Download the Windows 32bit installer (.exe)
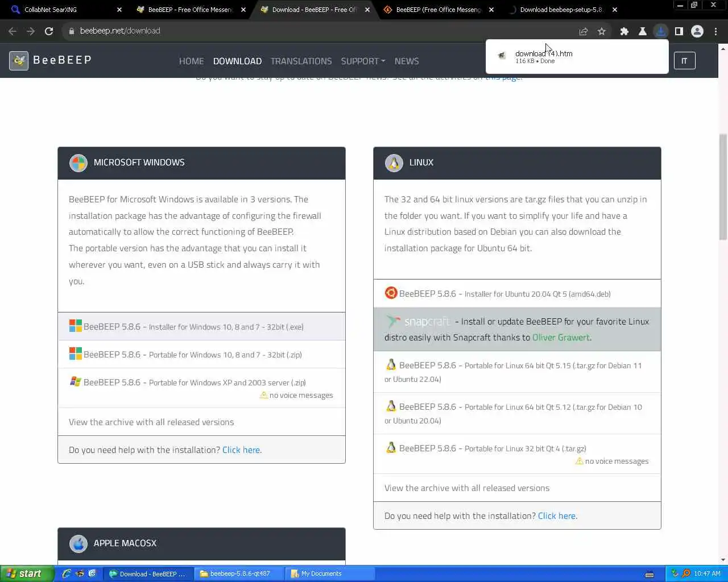Image resolution: width=728 pixels, height=582 pixels. click(201, 327)
